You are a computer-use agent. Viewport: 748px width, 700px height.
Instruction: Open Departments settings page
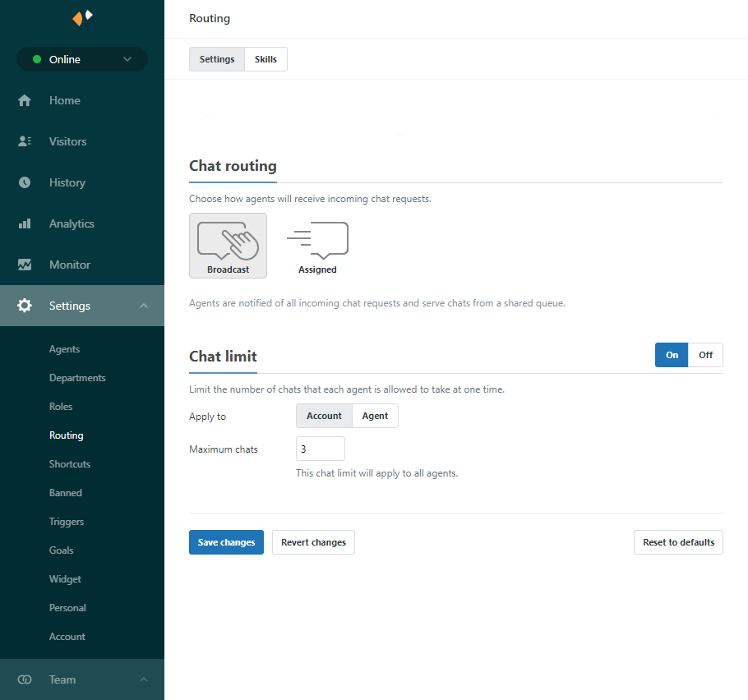[77, 378]
